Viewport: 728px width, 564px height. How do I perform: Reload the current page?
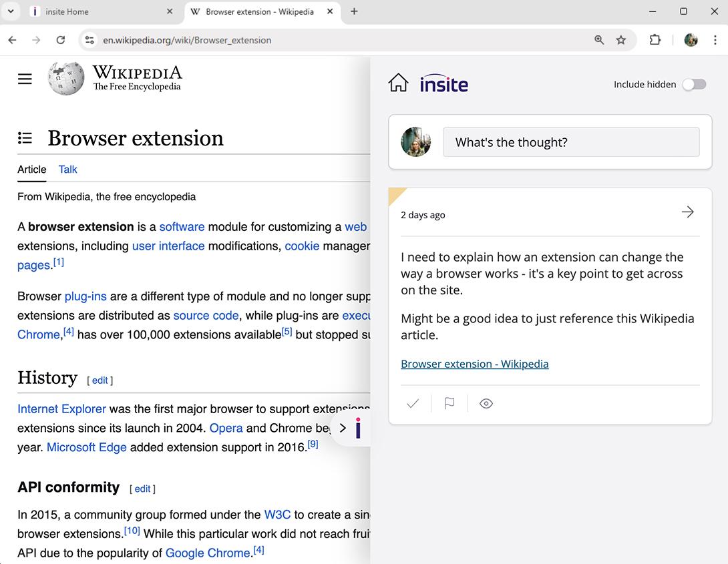coord(60,40)
